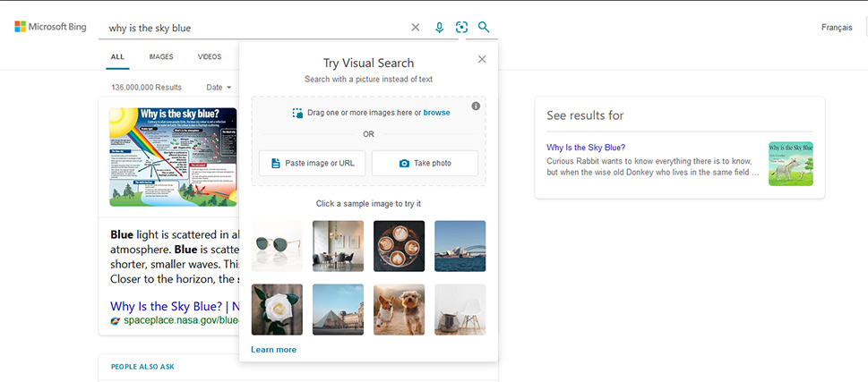This screenshot has height=382, width=868.
Task: Click the 'Curious Rabbit wants to know' description text
Action: coord(652,167)
